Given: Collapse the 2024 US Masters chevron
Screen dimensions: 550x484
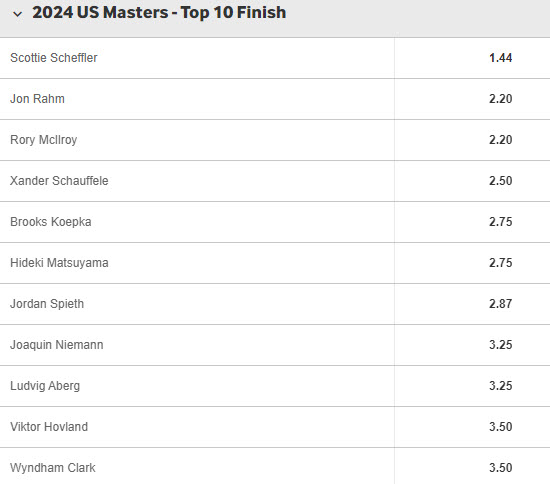Looking at the screenshot, I should point(17,14).
